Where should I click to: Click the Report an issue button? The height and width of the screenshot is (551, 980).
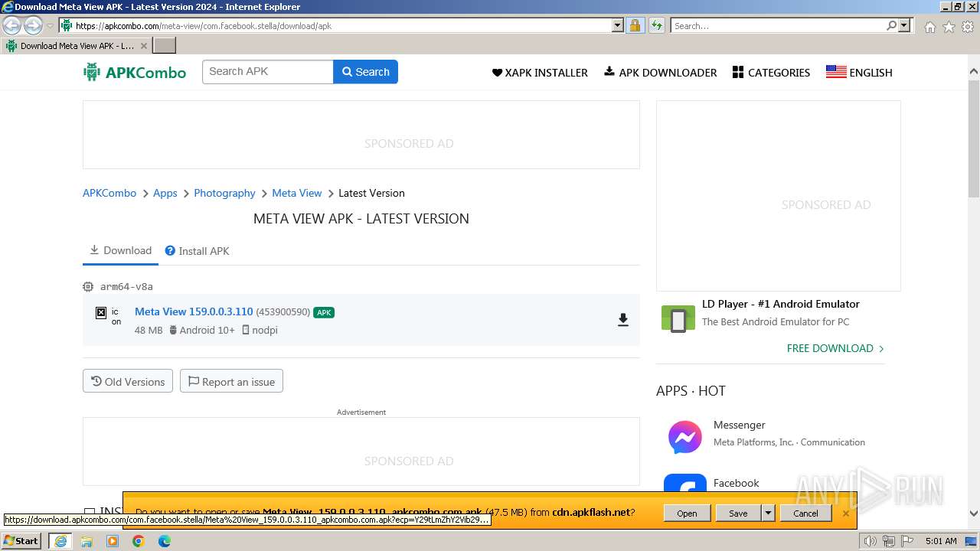231,381
